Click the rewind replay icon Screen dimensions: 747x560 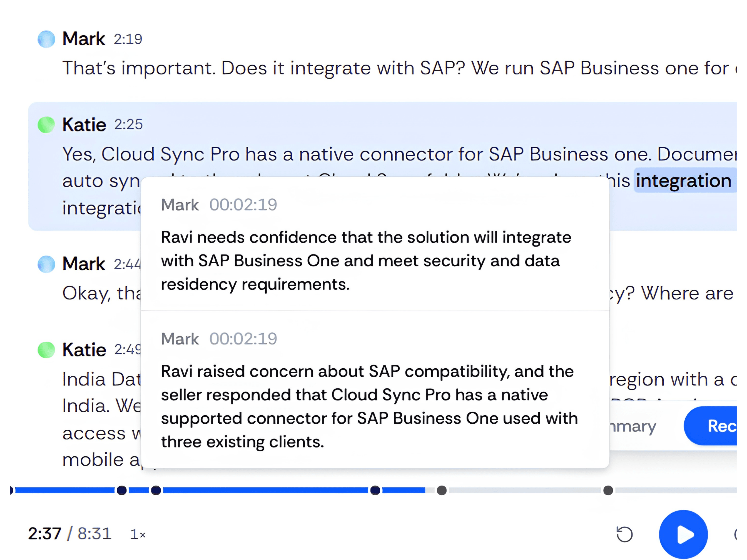click(x=624, y=534)
